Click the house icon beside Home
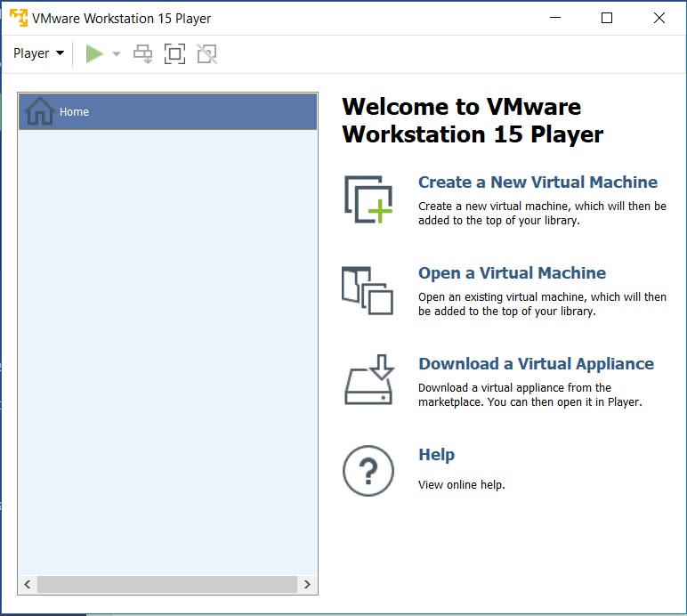Image resolution: width=687 pixels, height=616 pixels. pyautogui.click(x=40, y=111)
